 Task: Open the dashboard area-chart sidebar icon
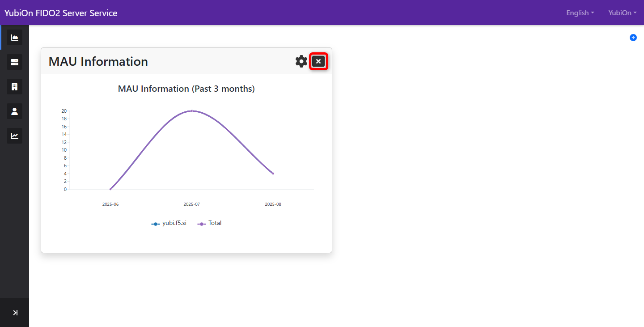(14, 38)
